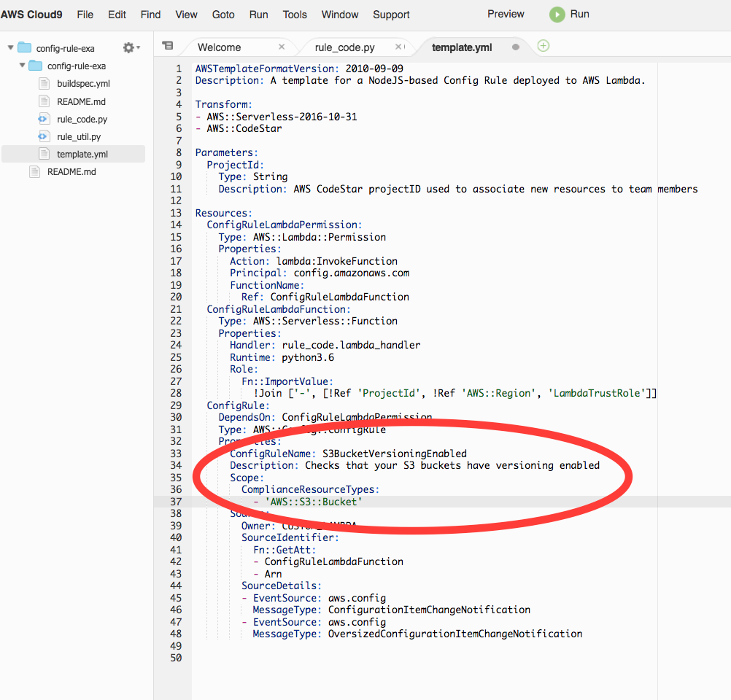Click the unsaved dot on template.yml tab
Image resolution: width=731 pixels, height=700 pixels.
pos(516,47)
